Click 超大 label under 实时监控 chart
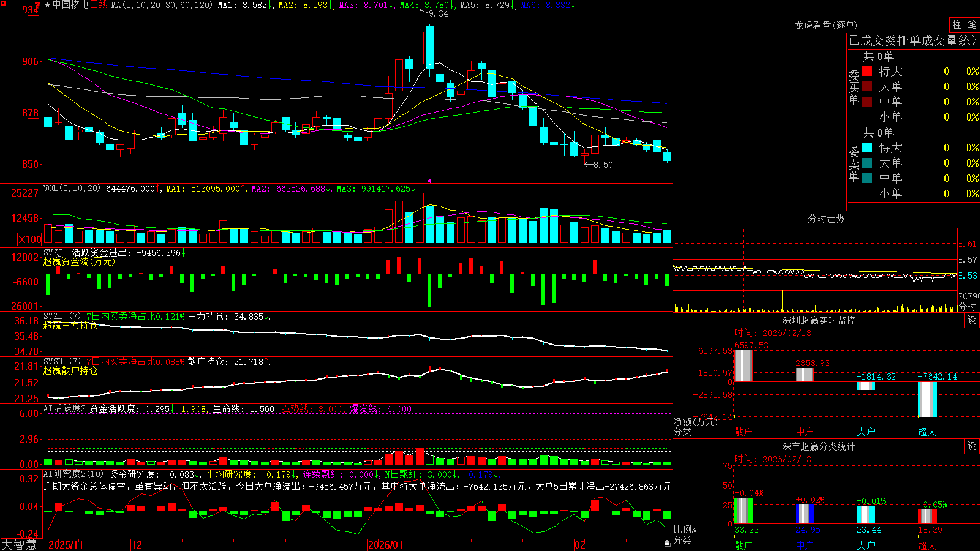This screenshot has height=551, width=980. tap(927, 432)
